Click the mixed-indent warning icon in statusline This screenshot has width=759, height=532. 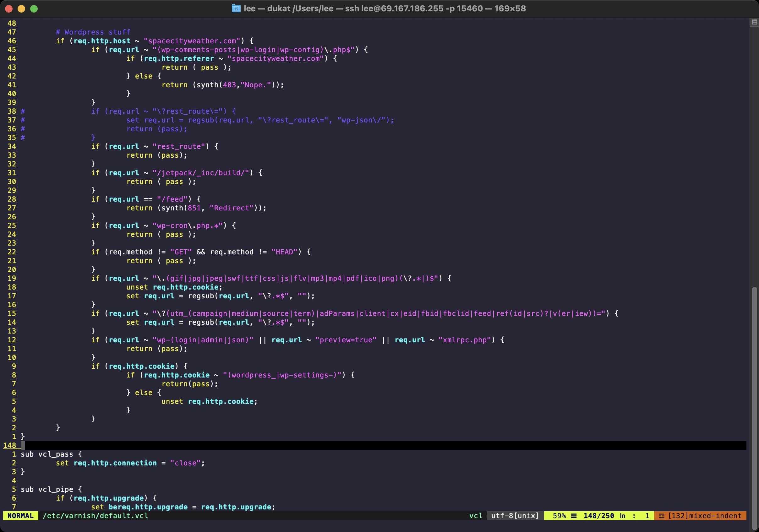(x=661, y=516)
